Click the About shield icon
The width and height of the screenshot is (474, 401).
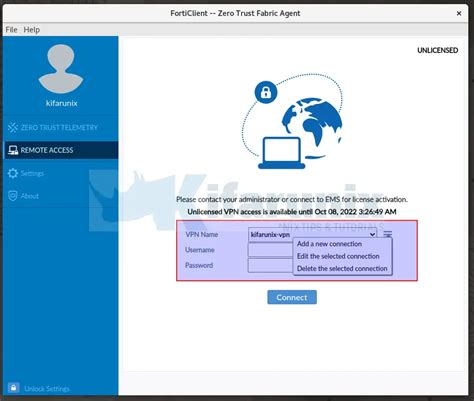tap(13, 196)
